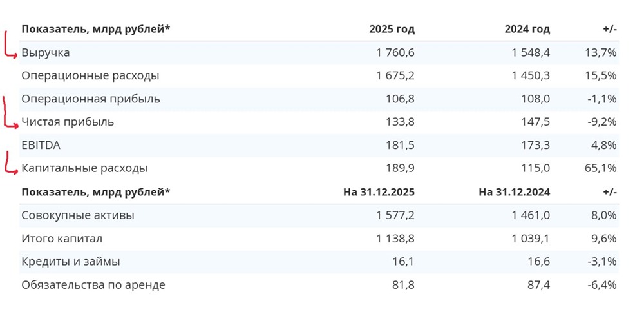Click the 1 760,6 revenue value

(395, 52)
